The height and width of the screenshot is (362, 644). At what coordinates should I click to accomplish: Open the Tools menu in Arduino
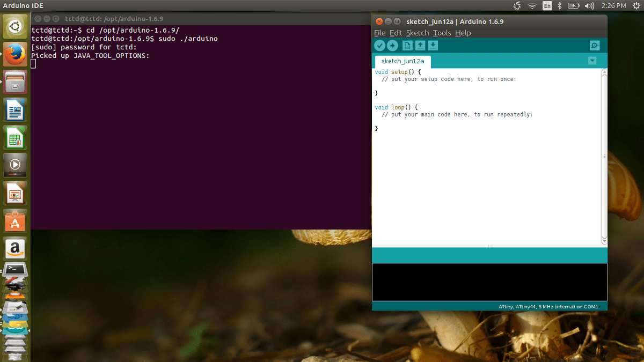click(442, 33)
